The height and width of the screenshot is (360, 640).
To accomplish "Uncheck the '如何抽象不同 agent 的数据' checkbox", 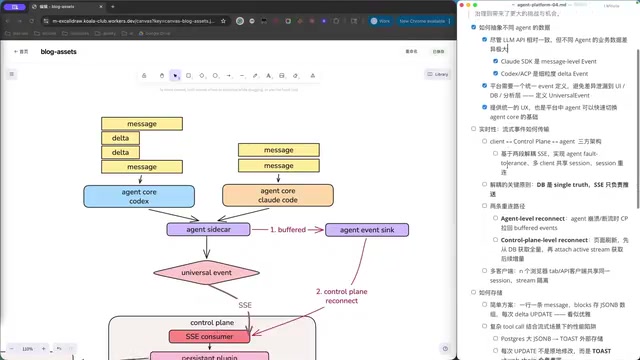I will [x=473, y=27].
